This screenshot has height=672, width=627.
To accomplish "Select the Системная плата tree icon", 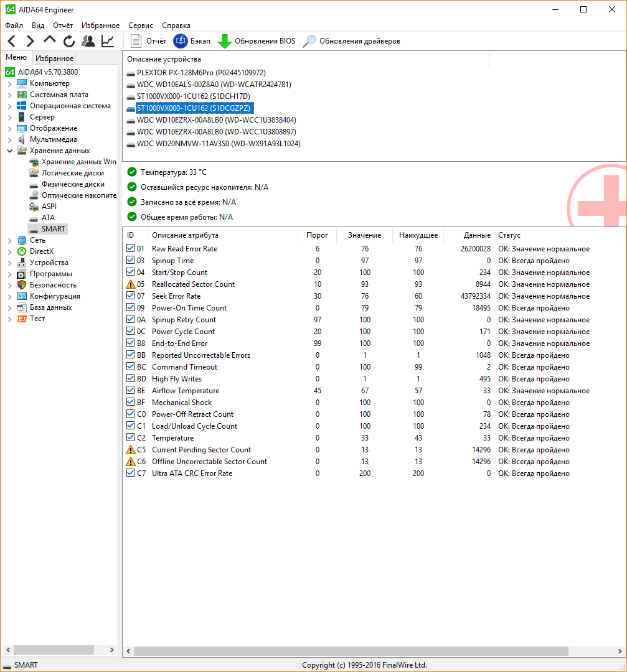I will pos(21,95).
